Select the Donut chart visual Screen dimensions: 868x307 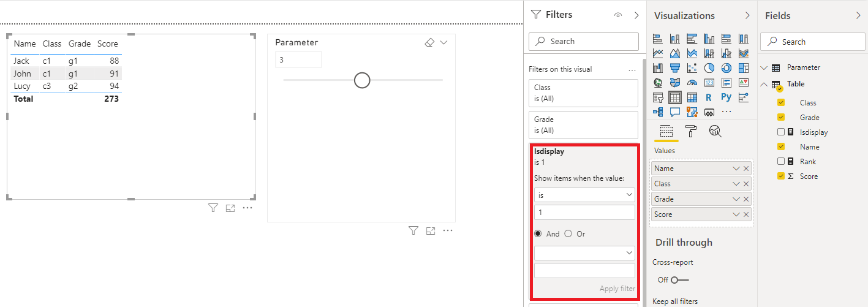(726, 68)
